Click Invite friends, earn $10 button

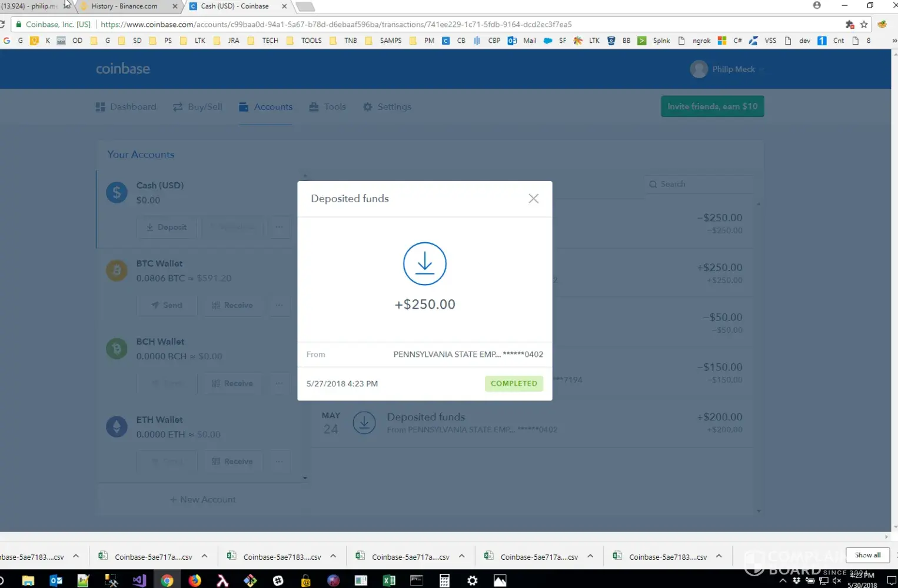(712, 106)
